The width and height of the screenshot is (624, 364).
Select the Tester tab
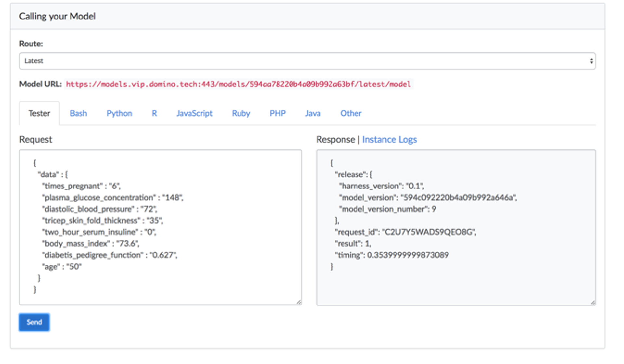[39, 113]
